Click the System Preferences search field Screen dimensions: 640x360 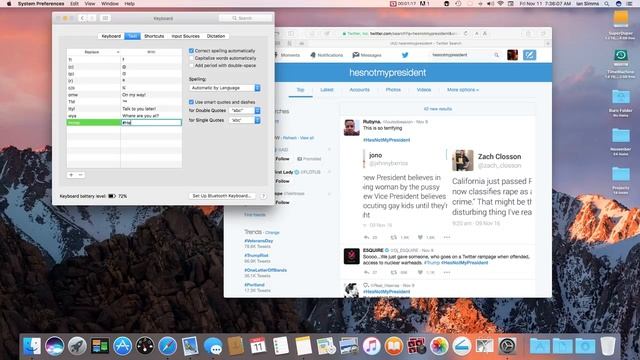(x=245, y=18)
